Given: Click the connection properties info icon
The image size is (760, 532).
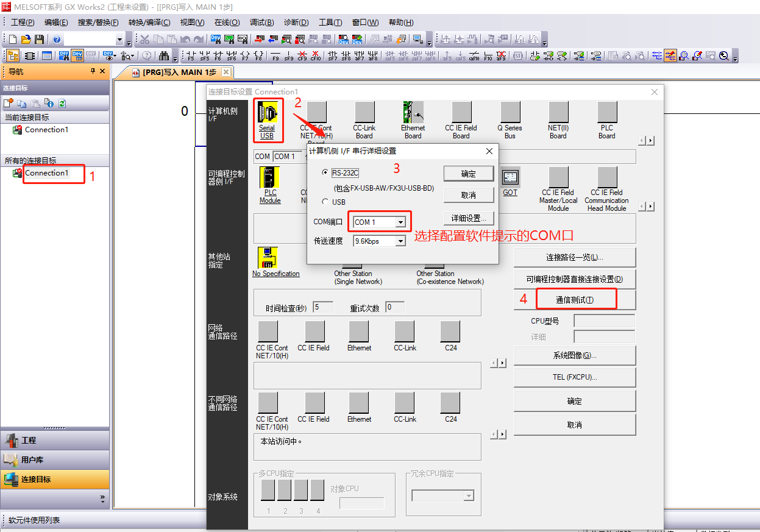Looking at the screenshot, I should (x=49, y=103).
